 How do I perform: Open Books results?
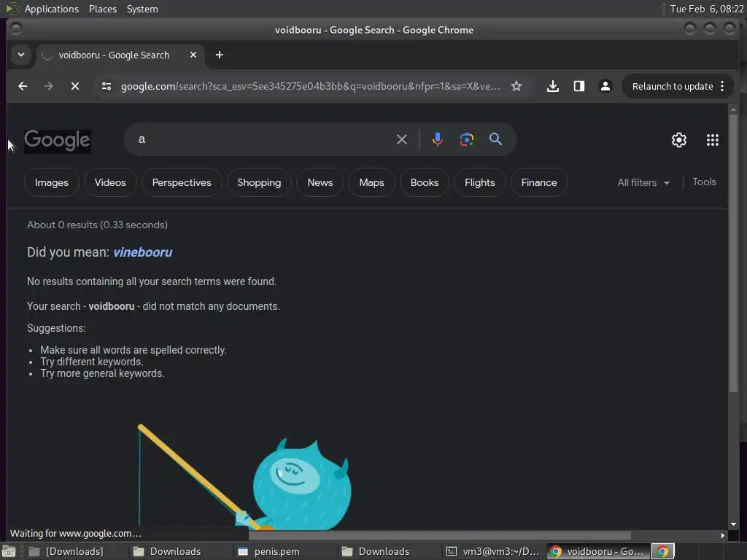pos(425,182)
